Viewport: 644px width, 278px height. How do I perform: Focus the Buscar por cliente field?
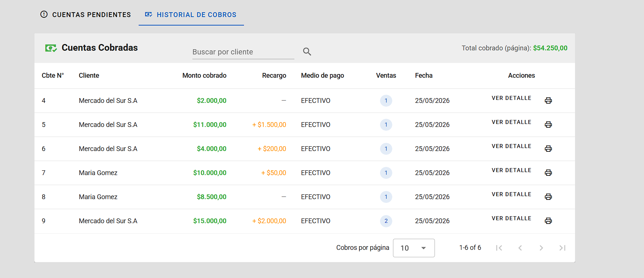243,52
